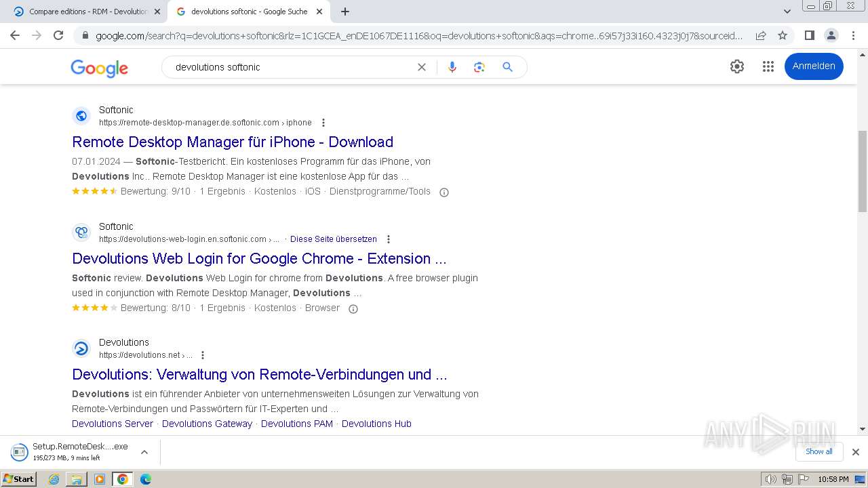Click Diese Seite übersetzen link
This screenshot has width=868, height=488.
pos(333,239)
